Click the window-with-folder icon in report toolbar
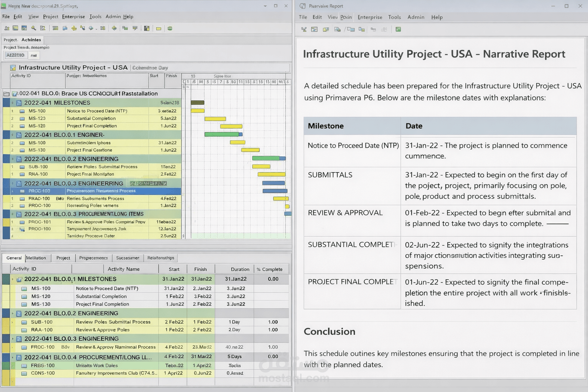Viewport: 588px width, 392px height. pyautogui.click(x=361, y=29)
